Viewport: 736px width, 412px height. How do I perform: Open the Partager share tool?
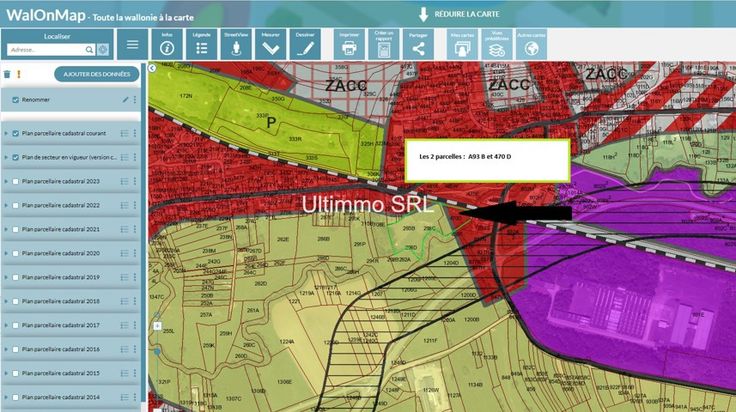tap(418, 47)
